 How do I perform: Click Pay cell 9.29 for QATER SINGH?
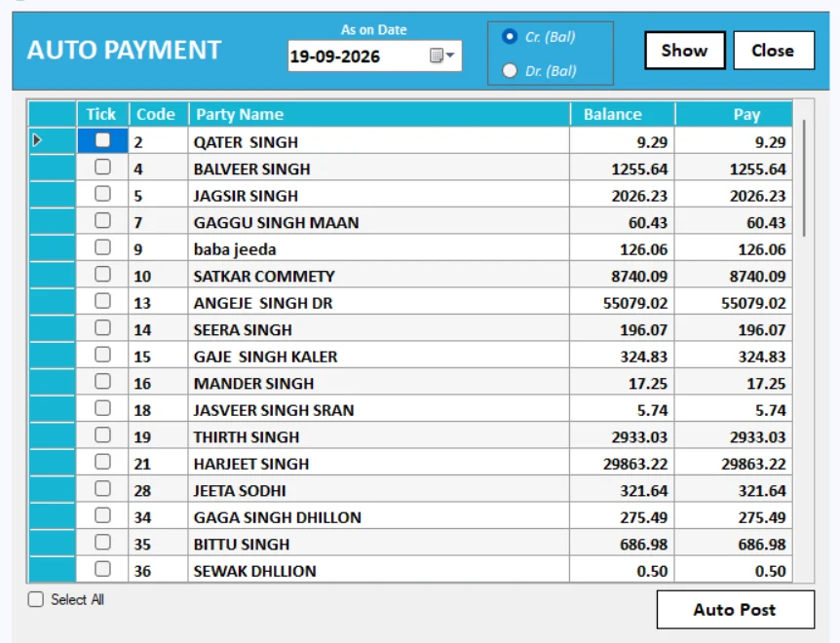coord(734,141)
